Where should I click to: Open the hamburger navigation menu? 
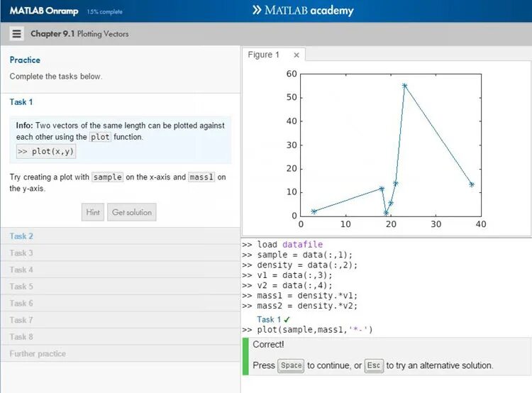(x=16, y=33)
